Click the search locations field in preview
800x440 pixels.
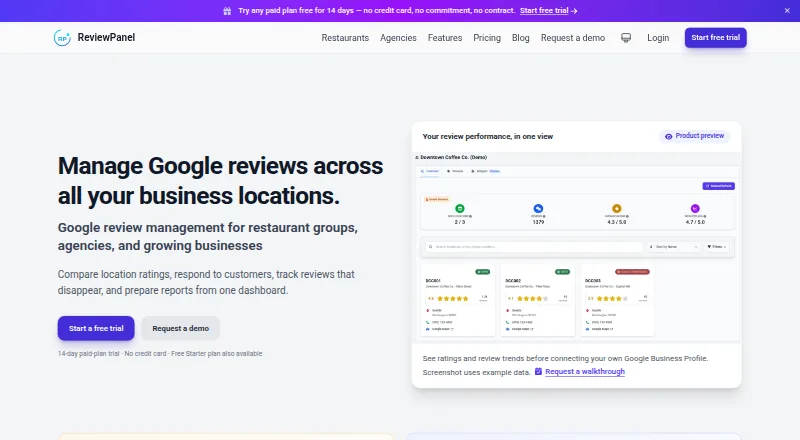pyautogui.click(x=534, y=247)
